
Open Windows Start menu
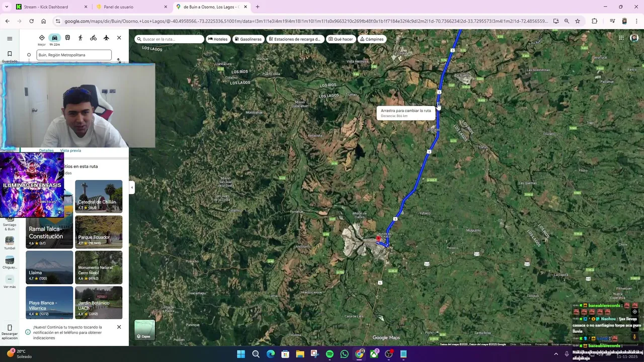[241, 354]
